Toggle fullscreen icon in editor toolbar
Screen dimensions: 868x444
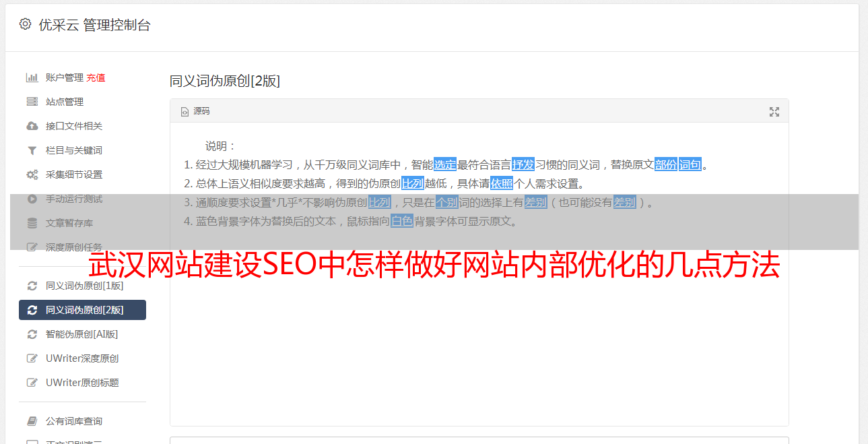tap(774, 112)
